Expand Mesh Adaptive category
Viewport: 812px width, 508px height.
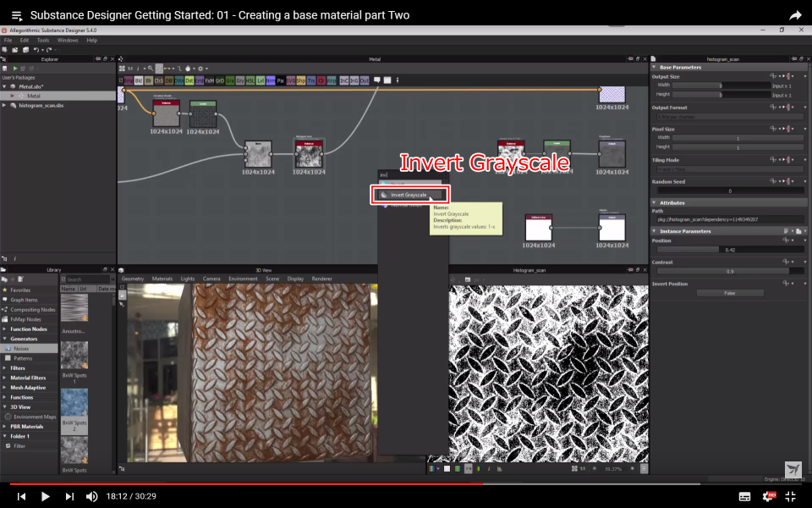pyautogui.click(x=5, y=388)
